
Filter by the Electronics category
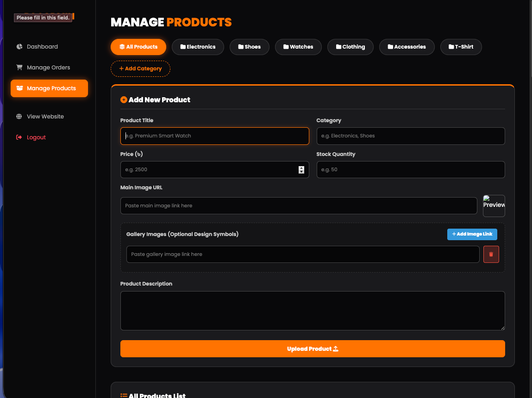[198, 47]
